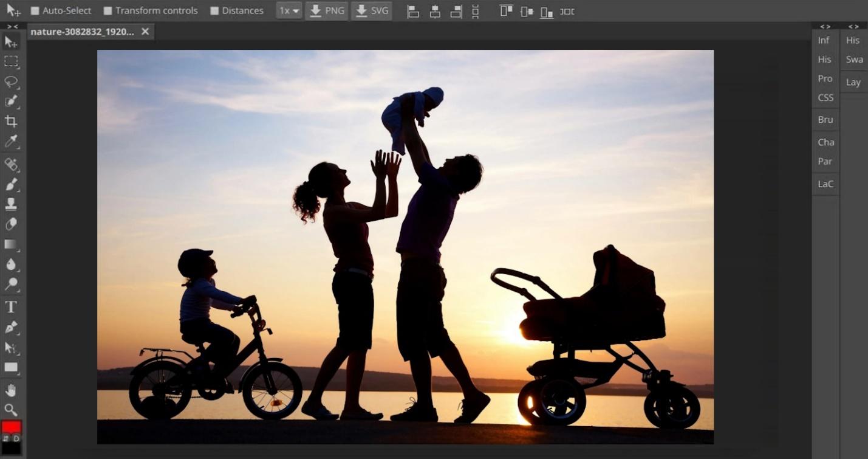Expand the left side panel column arrows
This screenshot has height=459, width=868.
click(x=825, y=26)
